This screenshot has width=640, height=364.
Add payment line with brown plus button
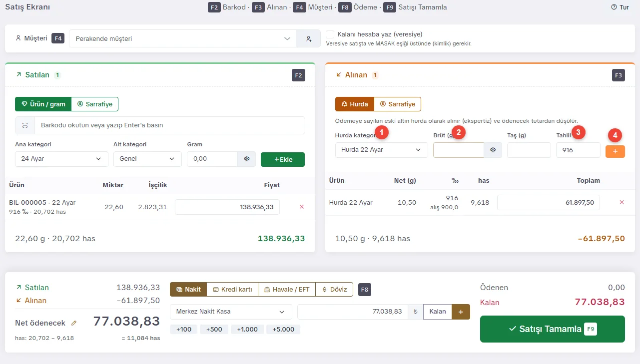pyautogui.click(x=461, y=312)
